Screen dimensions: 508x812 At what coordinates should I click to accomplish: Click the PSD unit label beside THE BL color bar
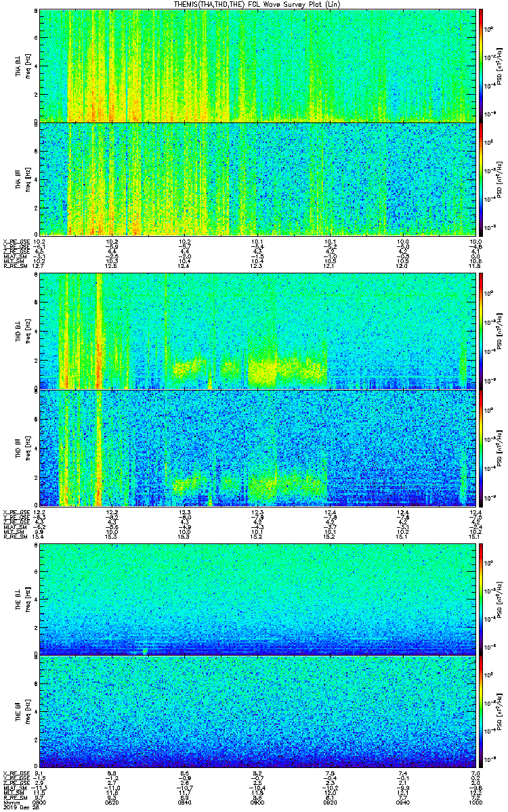(x=499, y=600)
